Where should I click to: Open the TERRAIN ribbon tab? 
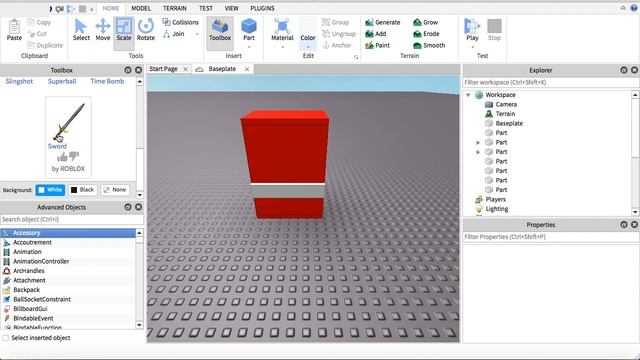point(175,8)
